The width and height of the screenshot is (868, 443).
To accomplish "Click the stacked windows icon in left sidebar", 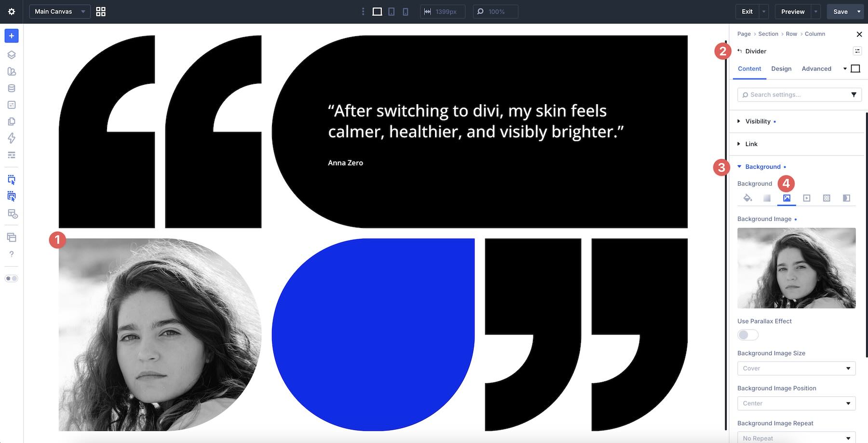I will click(x=12, y=237).
